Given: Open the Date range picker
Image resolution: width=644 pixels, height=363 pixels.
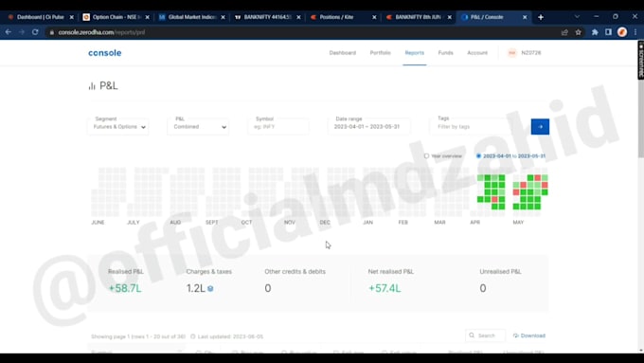Looking at the screenshot, I should (x=368, y=126).
